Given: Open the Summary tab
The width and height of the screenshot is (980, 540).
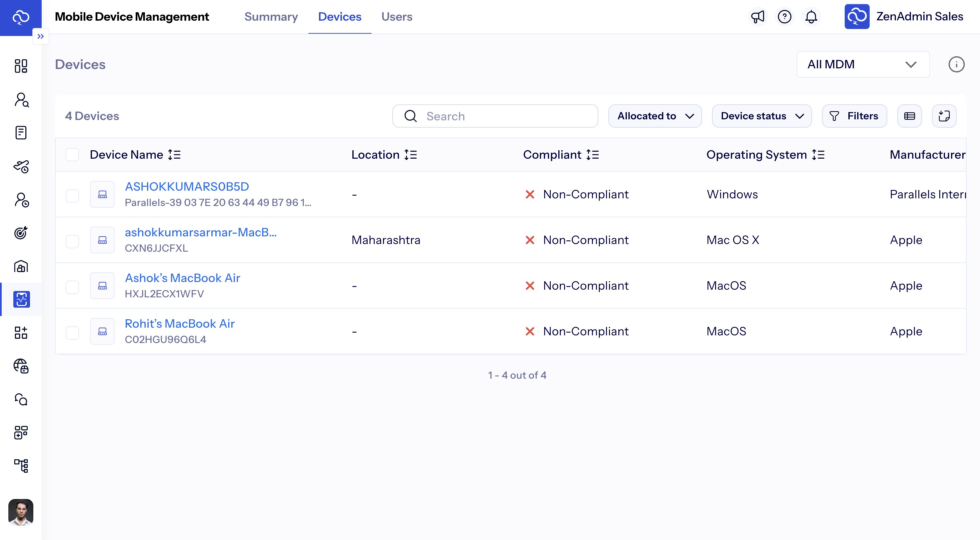Looking at the screenshot, I should [271, 17].
